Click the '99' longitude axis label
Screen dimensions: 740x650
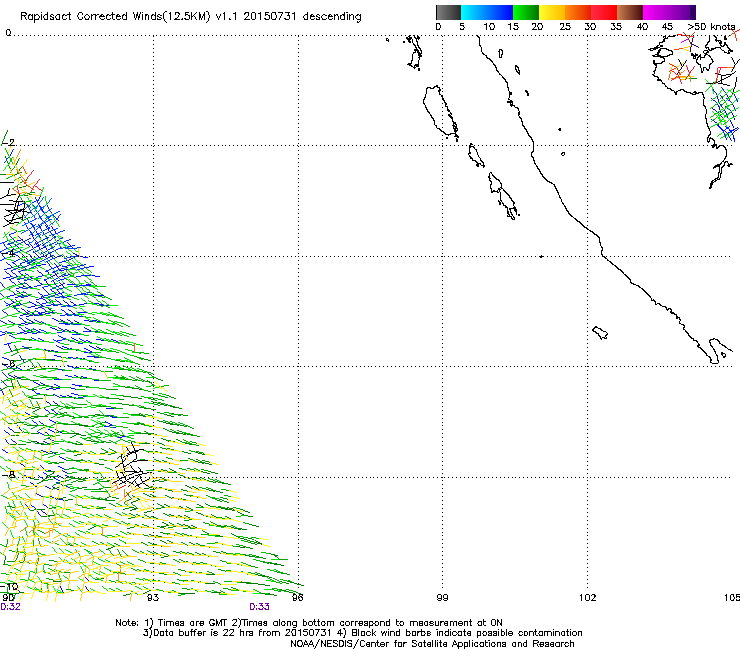(x=442, y=598)
